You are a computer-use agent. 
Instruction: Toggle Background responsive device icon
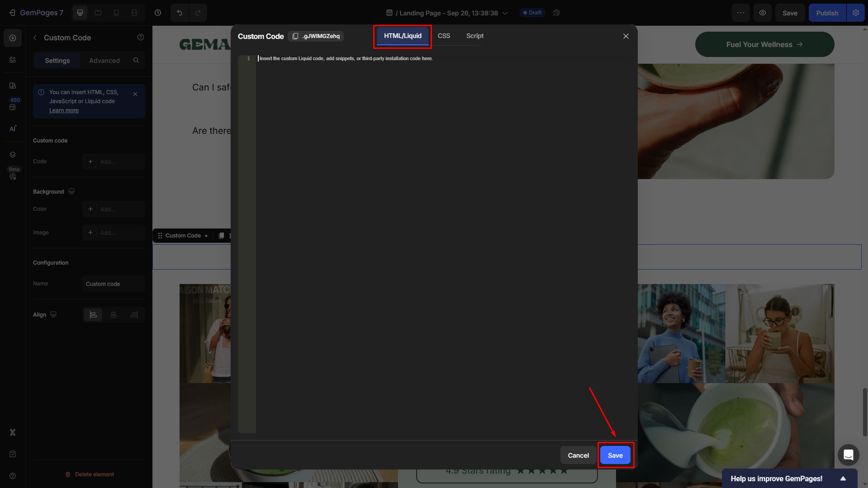coord(71,191)
